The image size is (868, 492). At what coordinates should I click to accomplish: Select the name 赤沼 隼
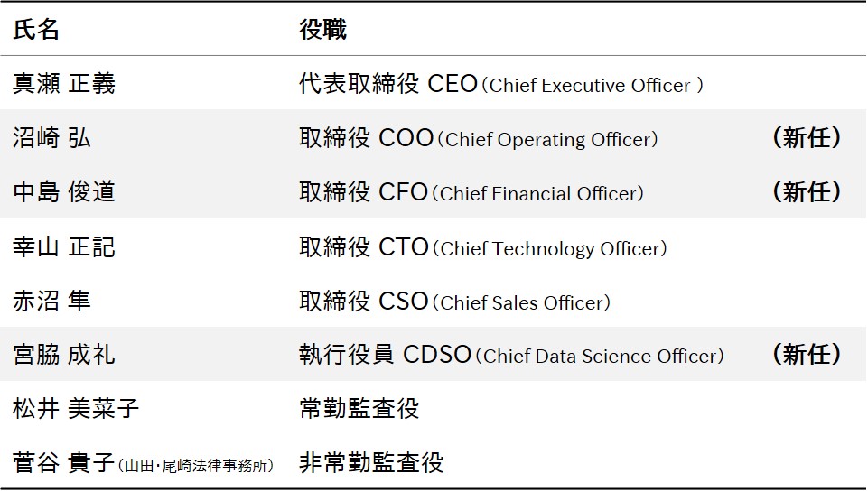coord(52,301)
